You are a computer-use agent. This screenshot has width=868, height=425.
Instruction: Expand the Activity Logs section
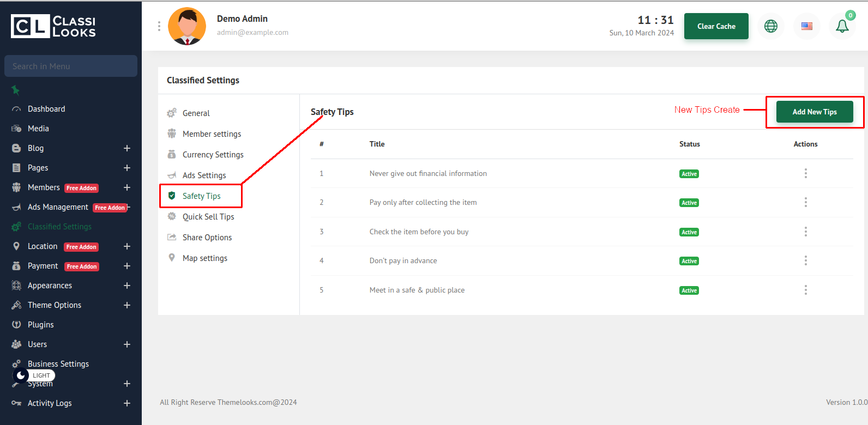pos(126,403)
